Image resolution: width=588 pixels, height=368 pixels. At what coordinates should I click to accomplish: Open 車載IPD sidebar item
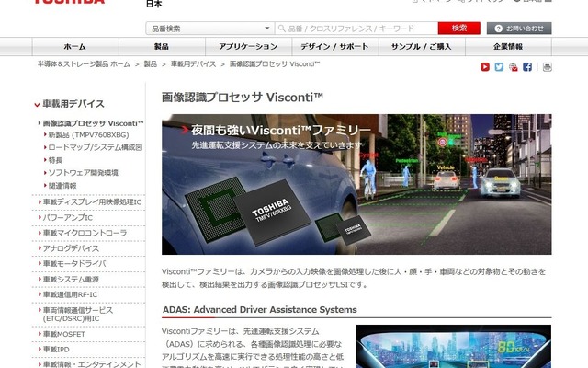pos(56,350)
